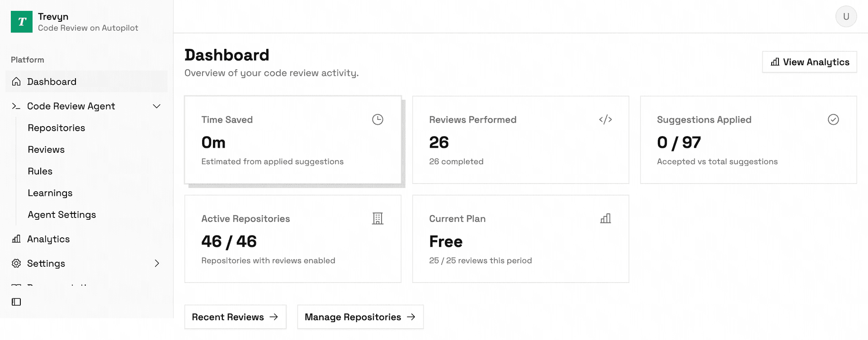Collapse the Code Review Agent section
Viewport: 868px width, 340px height.
[156, 106]
